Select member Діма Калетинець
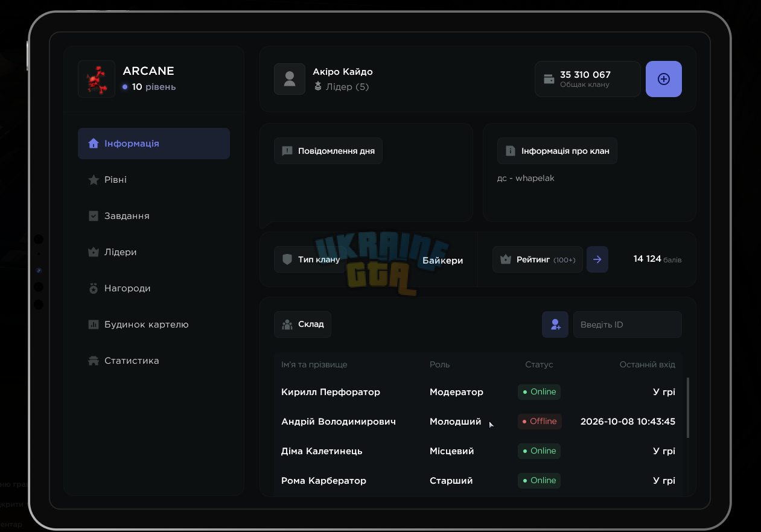 (322, 451)
